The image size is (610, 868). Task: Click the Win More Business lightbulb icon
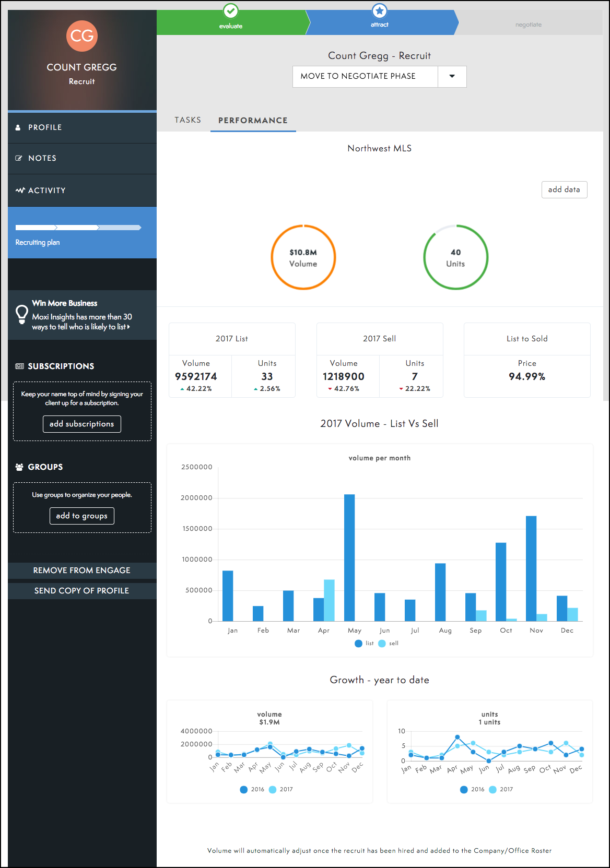[x=21, y=314]
